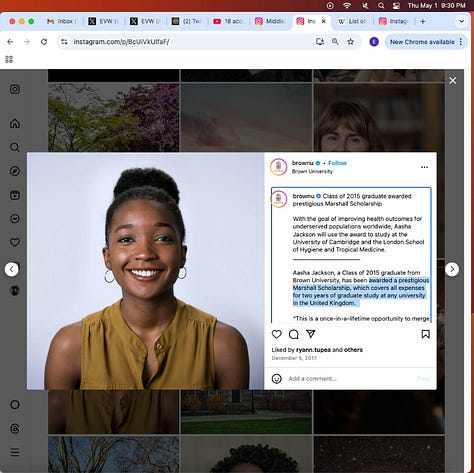Click Follow next to brownu
The image size is (474, 473).
point(337,163)
